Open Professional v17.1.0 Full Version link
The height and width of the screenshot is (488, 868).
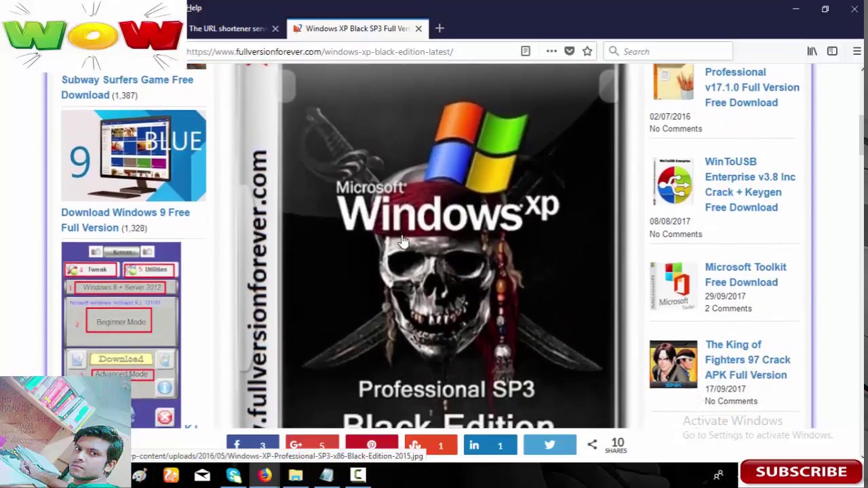click(x=752, y=87)
